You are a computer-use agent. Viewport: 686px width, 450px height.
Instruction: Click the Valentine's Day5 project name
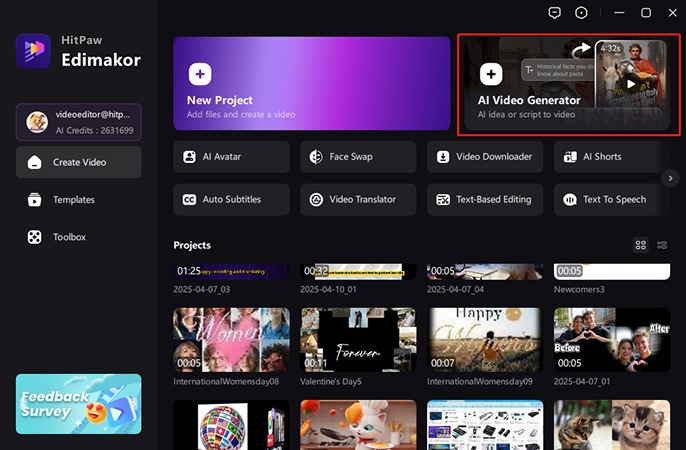point(331,382)
